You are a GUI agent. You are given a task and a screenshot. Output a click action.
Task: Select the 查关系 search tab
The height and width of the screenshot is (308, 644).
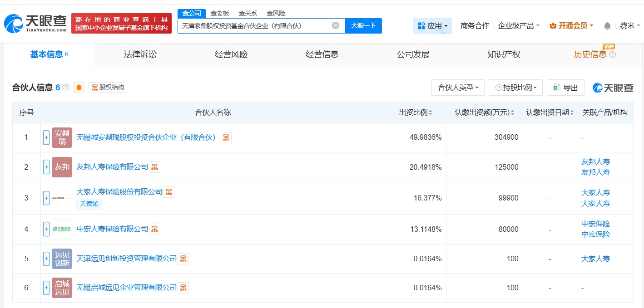[x=248, y=13]
